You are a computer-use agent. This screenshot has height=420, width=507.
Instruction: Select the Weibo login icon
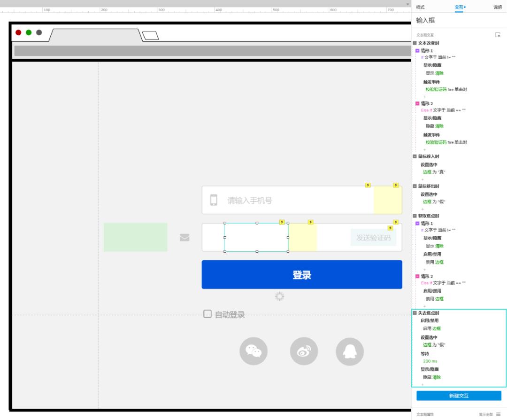coord(304,351)
